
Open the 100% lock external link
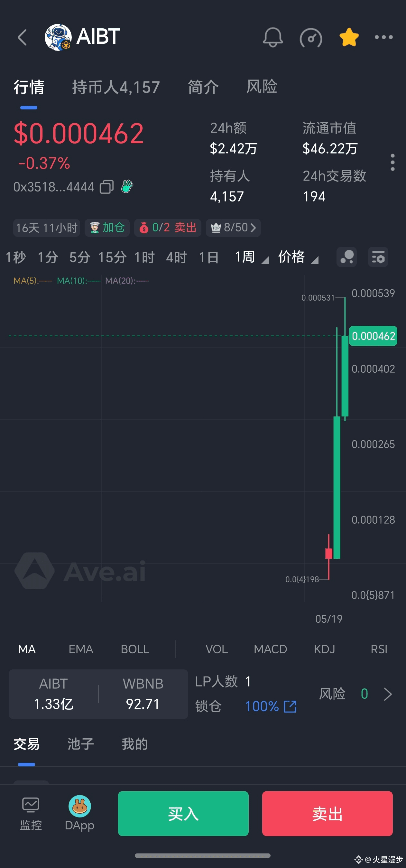click(290, 706)
